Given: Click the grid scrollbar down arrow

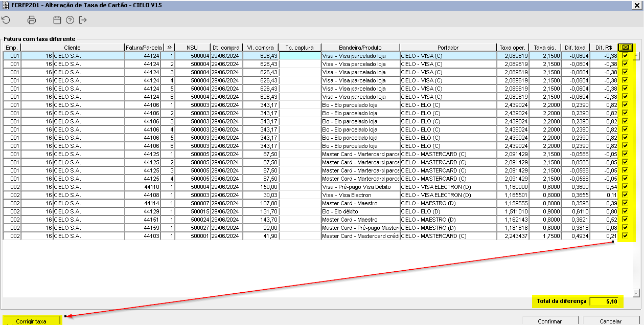Looking at the screenshot, I should coord(636,293).
